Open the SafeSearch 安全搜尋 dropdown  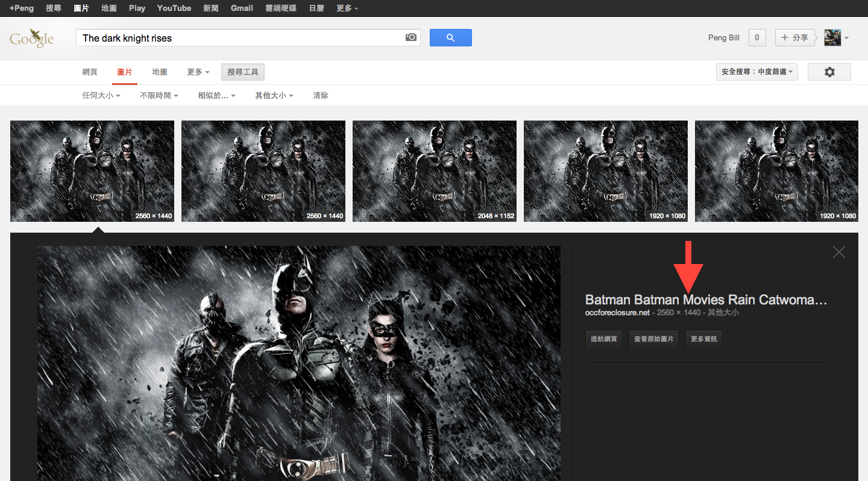[x=757, y=72]
